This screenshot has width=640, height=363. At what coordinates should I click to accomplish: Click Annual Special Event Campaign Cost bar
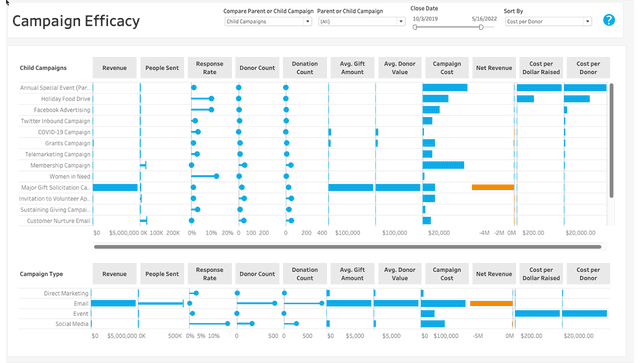tap(445, 87)
